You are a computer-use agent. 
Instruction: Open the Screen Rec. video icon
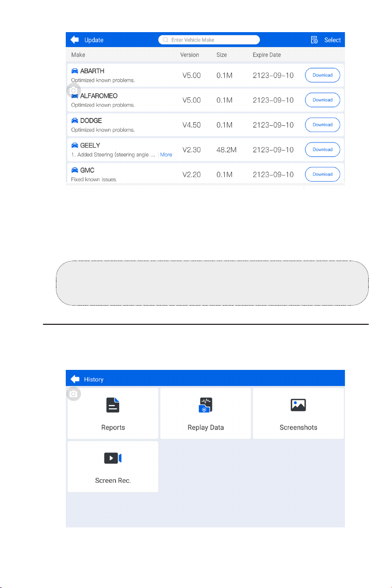(113, 458)
